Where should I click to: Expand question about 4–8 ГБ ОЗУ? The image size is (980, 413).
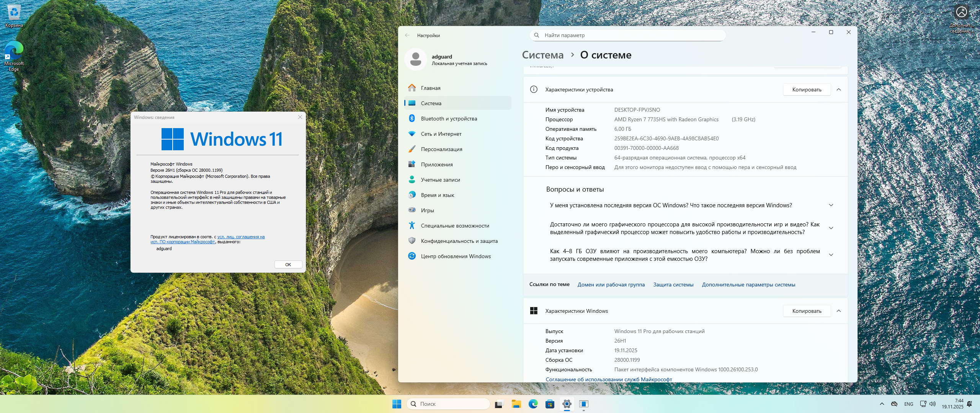(x=831, y=255)
